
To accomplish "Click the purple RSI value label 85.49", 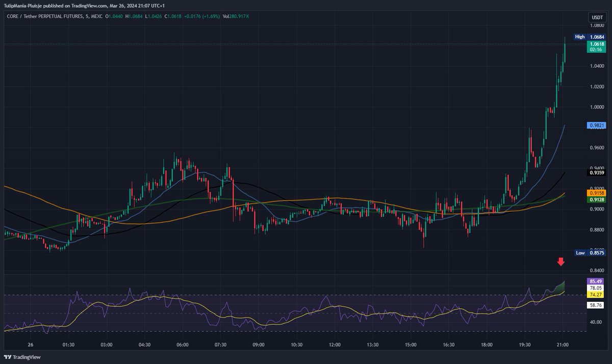I will pos(596,281).
